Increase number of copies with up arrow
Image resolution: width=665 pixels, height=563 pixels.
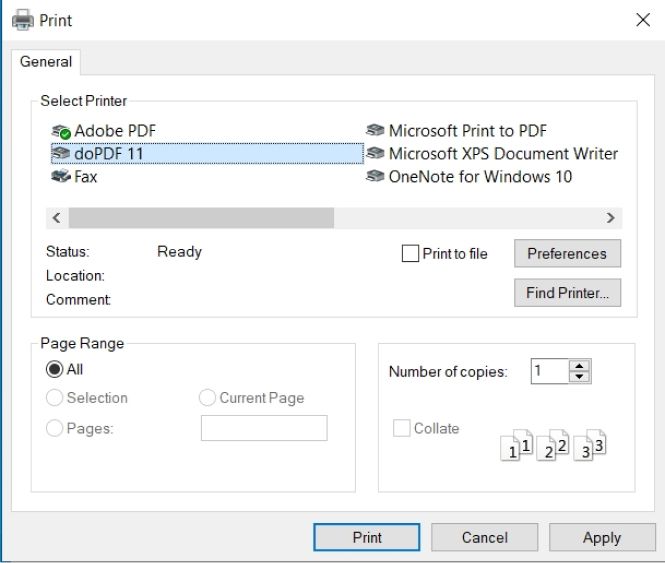coord(579,366)
